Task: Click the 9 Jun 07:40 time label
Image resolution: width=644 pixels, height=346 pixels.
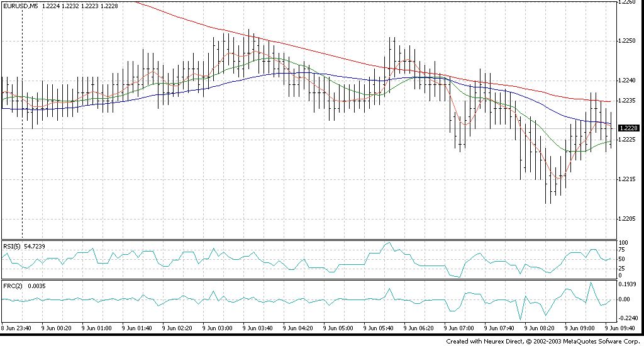Action: (x=499, y=328)
